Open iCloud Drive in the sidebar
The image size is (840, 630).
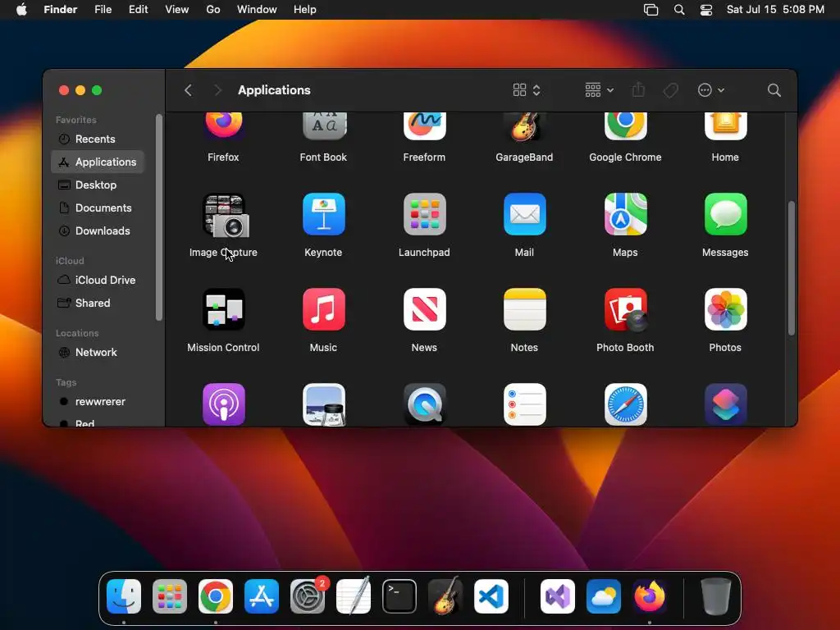[98, 281]
